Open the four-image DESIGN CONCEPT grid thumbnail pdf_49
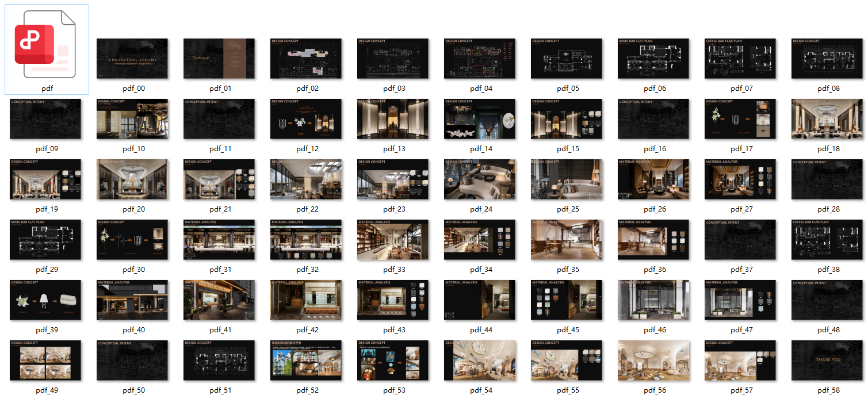This screenshot has height=403, width=868. (46, 360)
